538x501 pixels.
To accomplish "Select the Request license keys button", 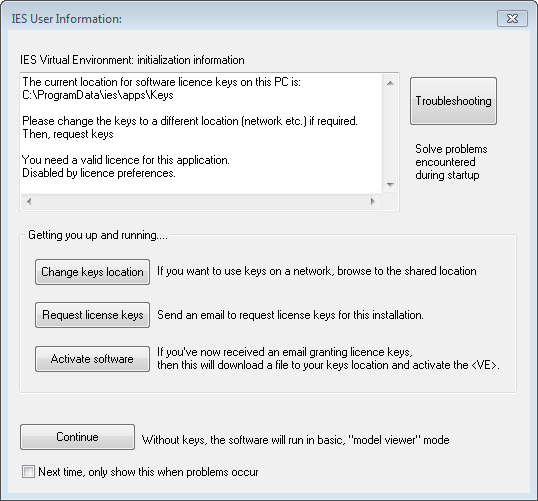I will [x=92, y=315].
